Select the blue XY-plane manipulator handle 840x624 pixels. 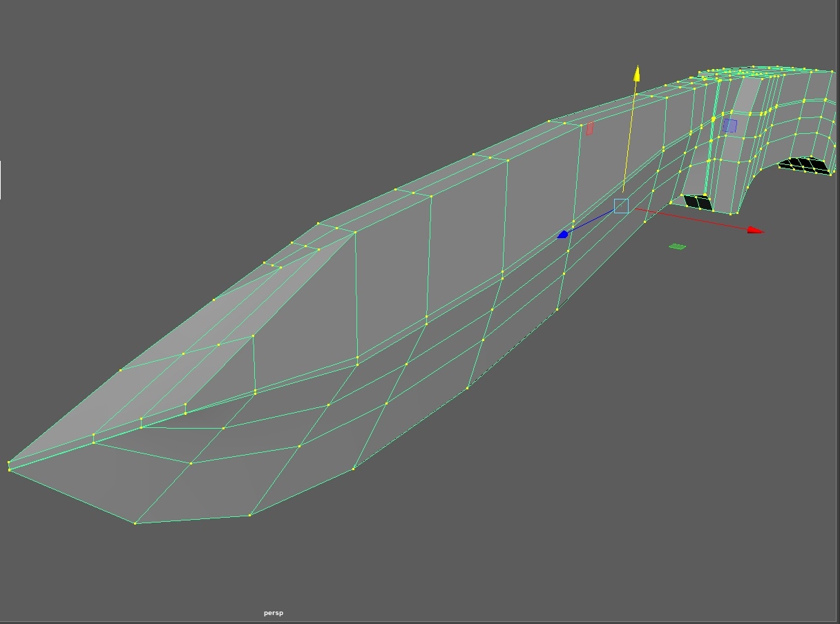pyautogui.click(x=729, y=126)
